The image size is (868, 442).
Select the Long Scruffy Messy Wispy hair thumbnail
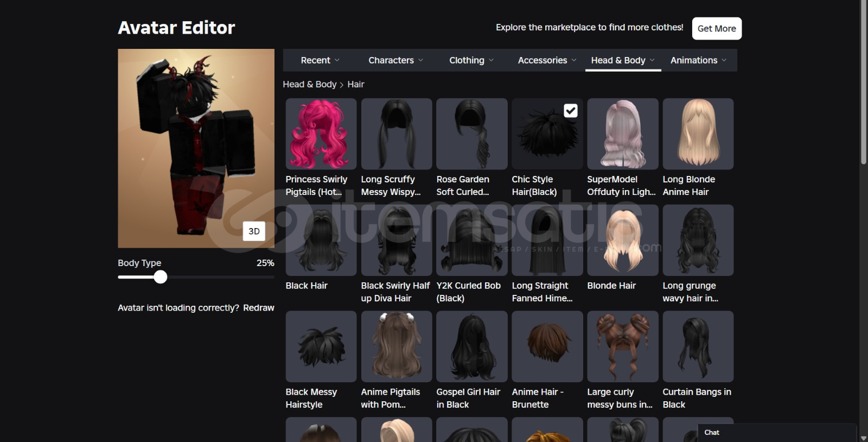[x=396, y=134]
